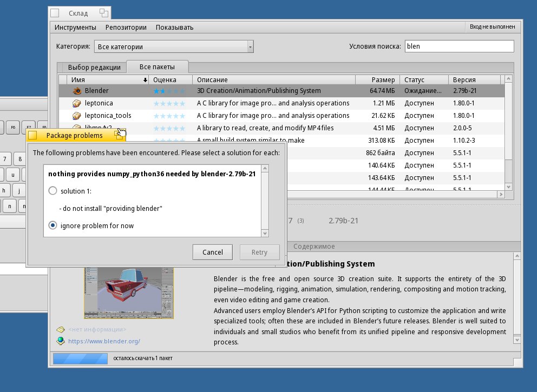Click the 'do not install providing blender' text

tap(110, 208)
